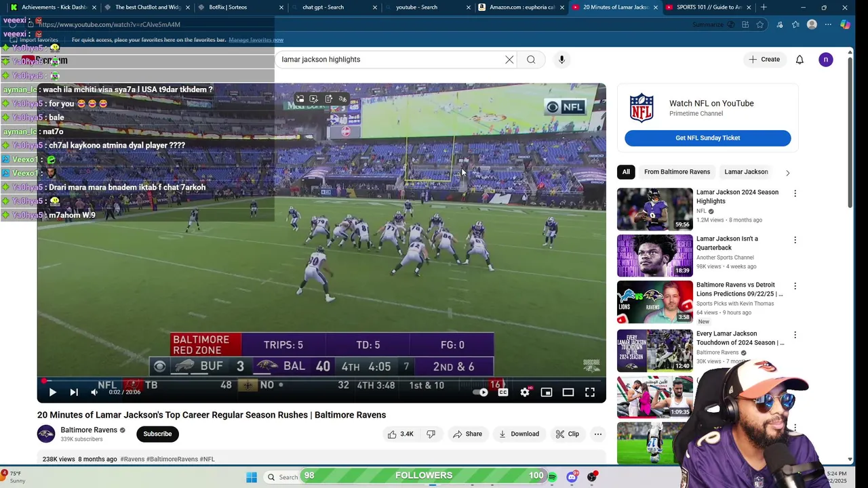
Task: Select the All filter chip
Action: click(x=626, y=172)
